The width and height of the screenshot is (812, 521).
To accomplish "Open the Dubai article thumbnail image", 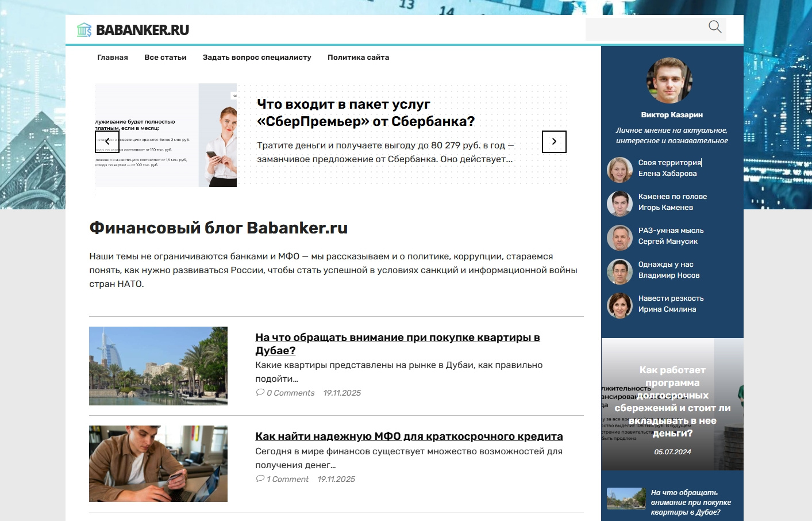I will (x=158, y=366).
